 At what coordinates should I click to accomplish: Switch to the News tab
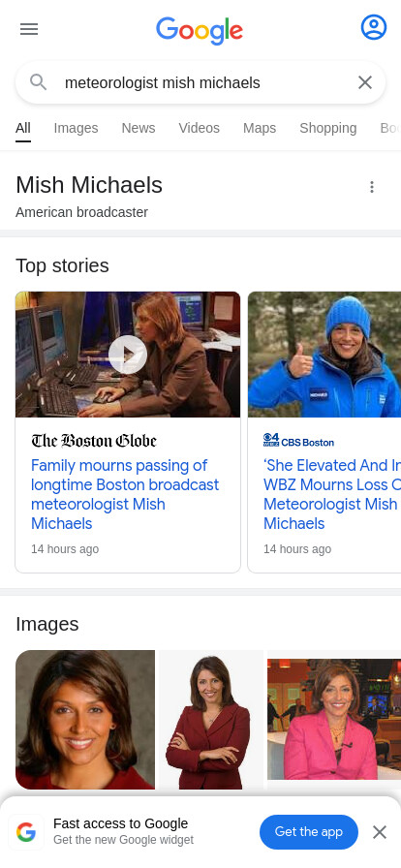(139, 128)
